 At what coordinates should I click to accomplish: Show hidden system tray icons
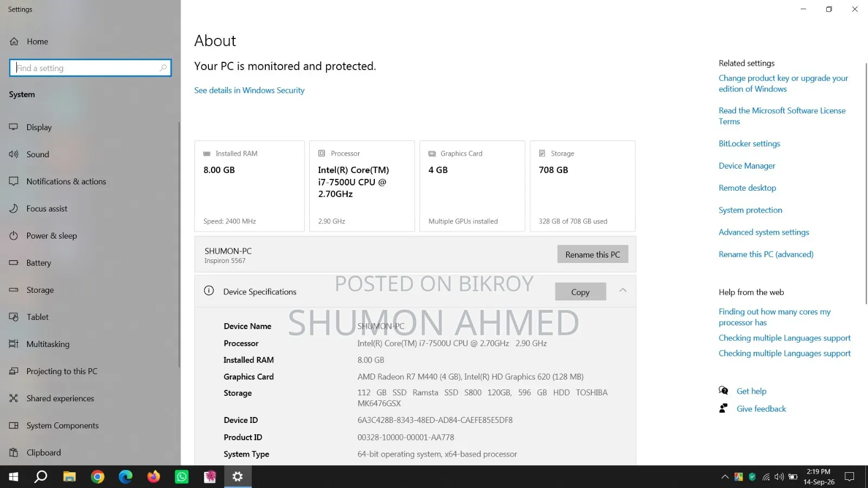[725, 477]
